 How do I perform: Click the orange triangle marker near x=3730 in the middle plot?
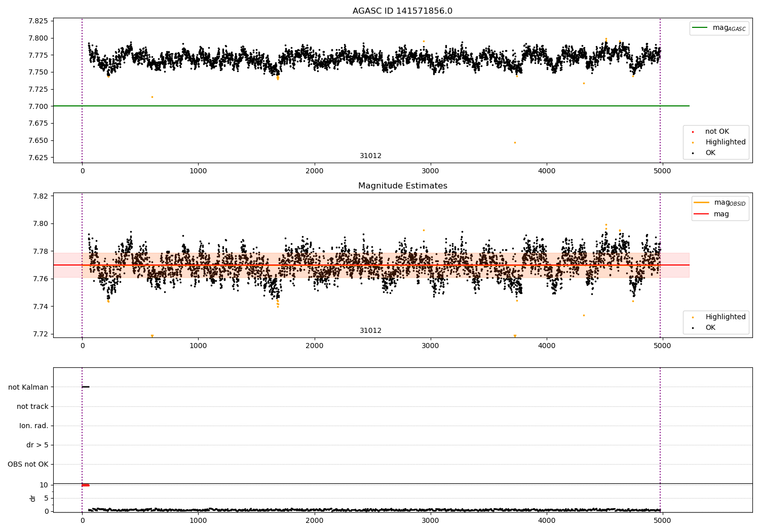(x=515, y=336)
